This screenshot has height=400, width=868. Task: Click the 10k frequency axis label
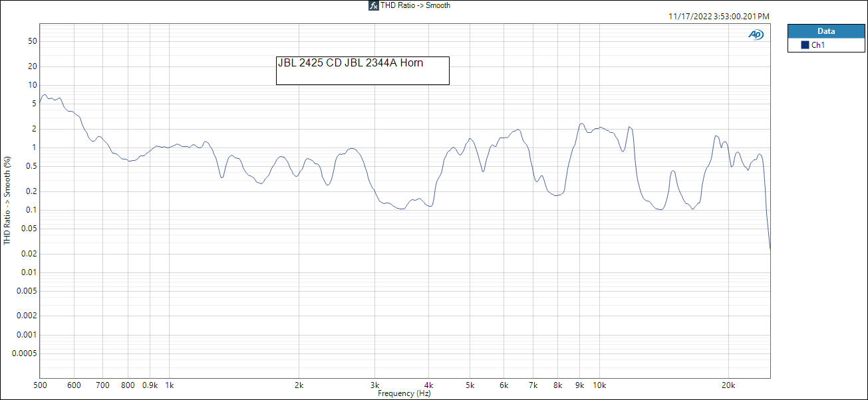tap(600, 385)
